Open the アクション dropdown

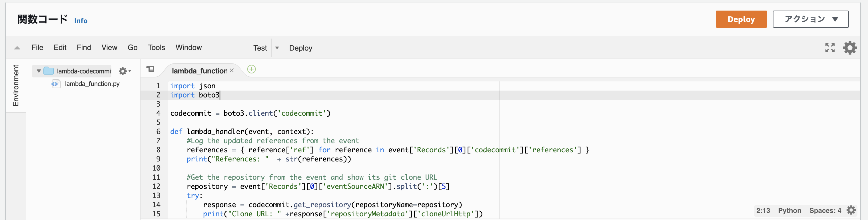tap(810, 19)
